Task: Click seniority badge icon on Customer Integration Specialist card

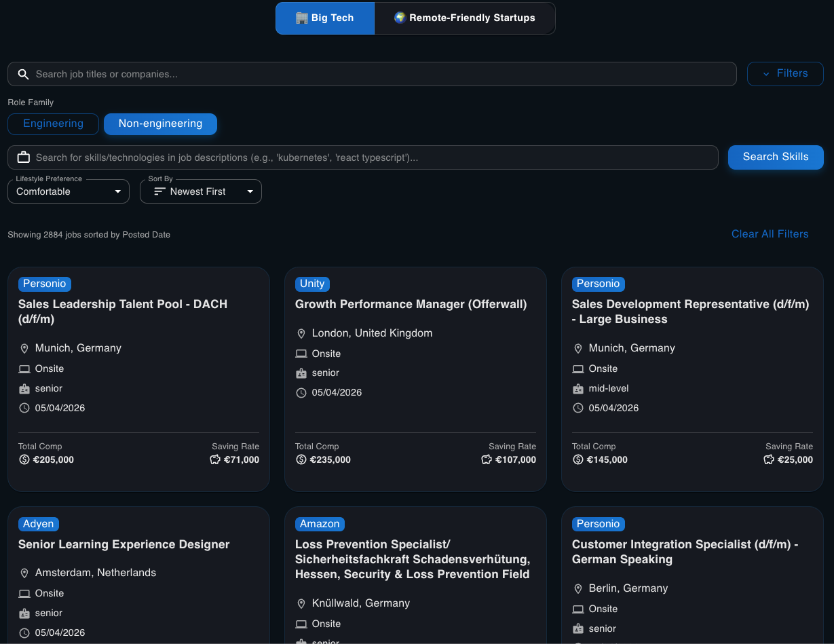Action: pyautogui.click(x=578, y=629)
